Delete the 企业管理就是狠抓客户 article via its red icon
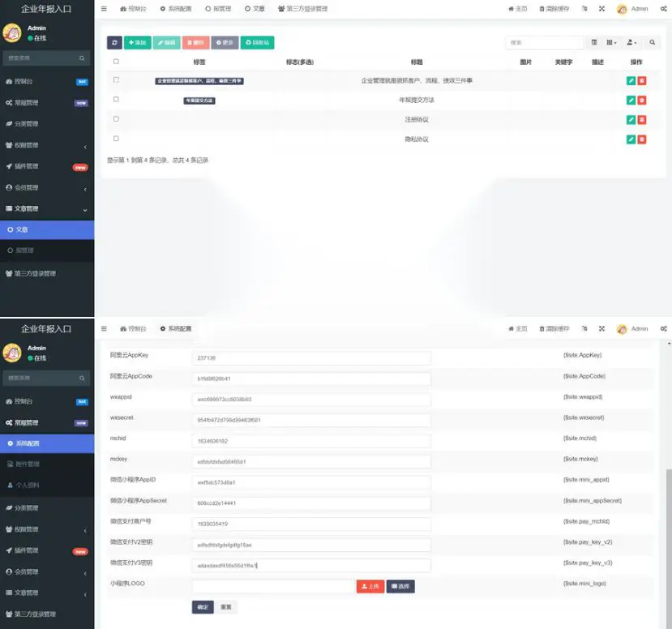 pos(641,80)
